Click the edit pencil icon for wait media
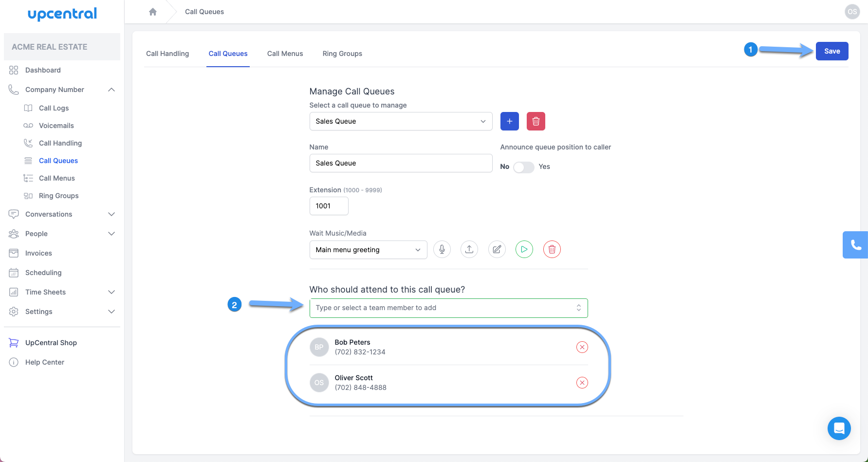Screen dimensions: 868x462 click(x=497, y=249)
